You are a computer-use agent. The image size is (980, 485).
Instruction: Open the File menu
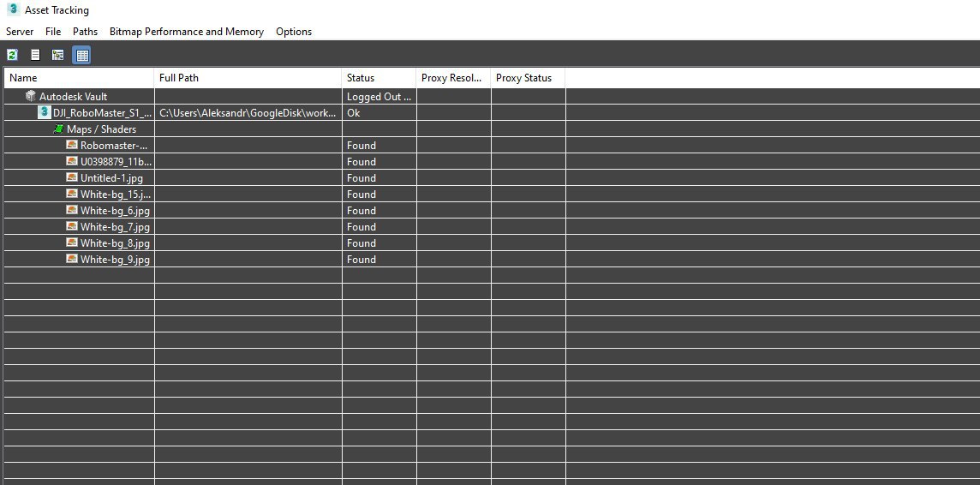53,31
